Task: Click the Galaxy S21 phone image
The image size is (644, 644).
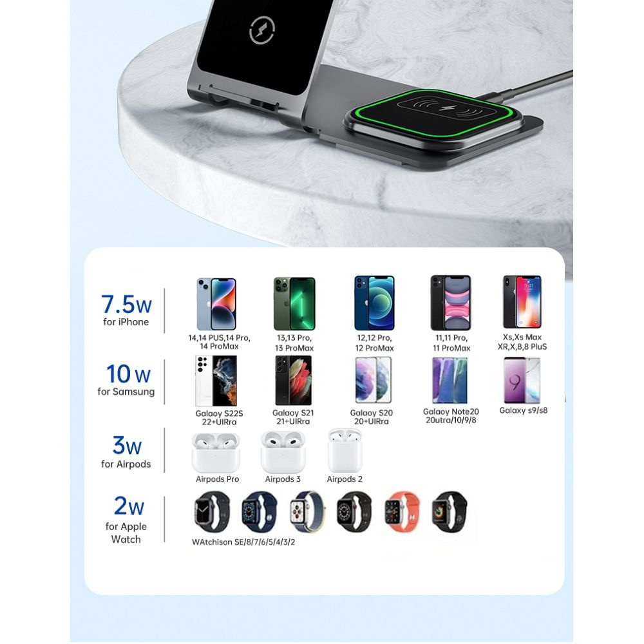Action: point(293,381)
